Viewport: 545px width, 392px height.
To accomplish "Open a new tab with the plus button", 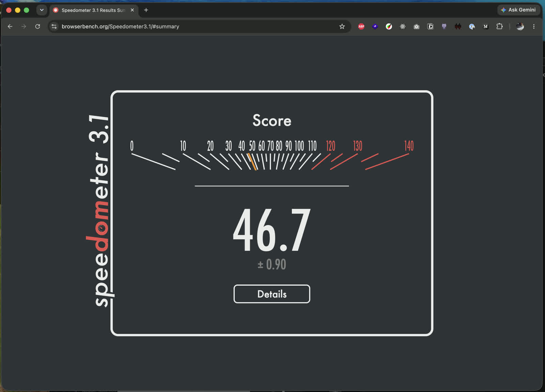I will pos(146,10).
